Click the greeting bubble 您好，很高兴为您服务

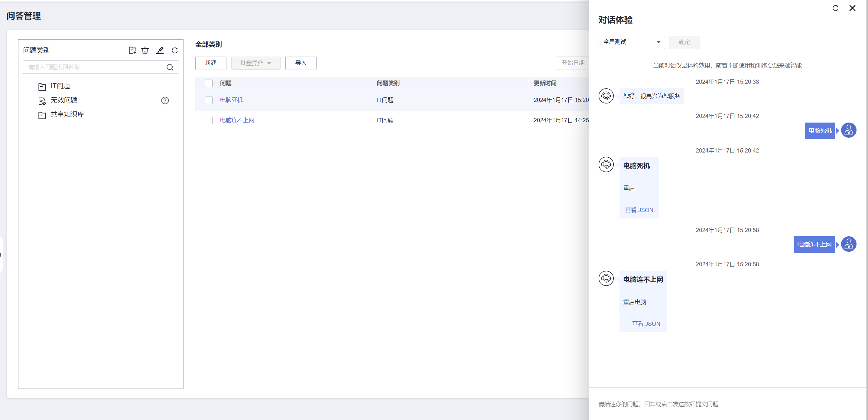point(651,96)
